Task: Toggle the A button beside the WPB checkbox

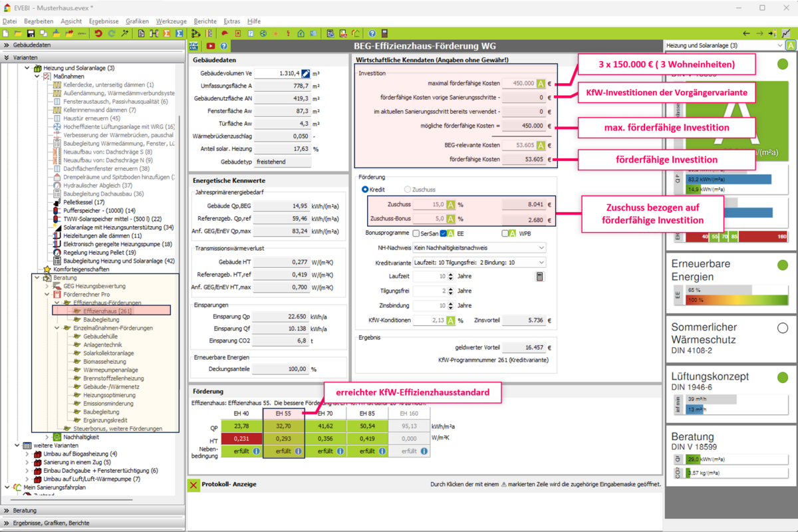Action: point(512,233)
